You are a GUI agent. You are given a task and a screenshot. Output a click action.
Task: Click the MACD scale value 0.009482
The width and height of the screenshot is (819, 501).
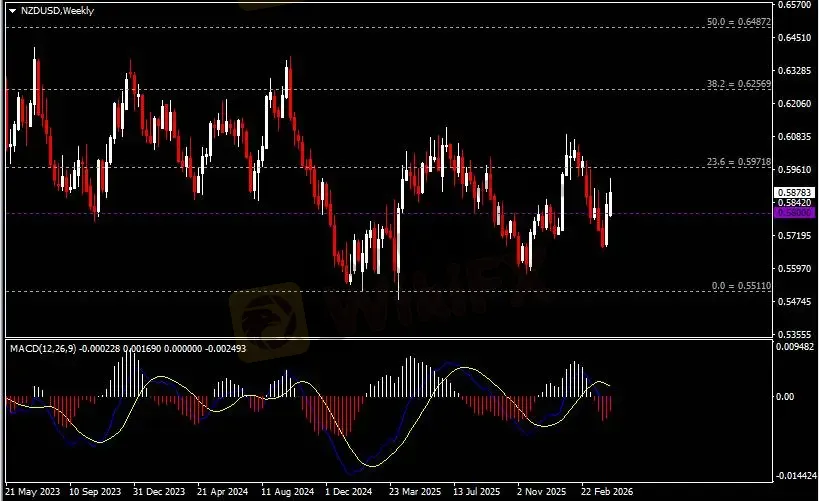pos(794,346)
